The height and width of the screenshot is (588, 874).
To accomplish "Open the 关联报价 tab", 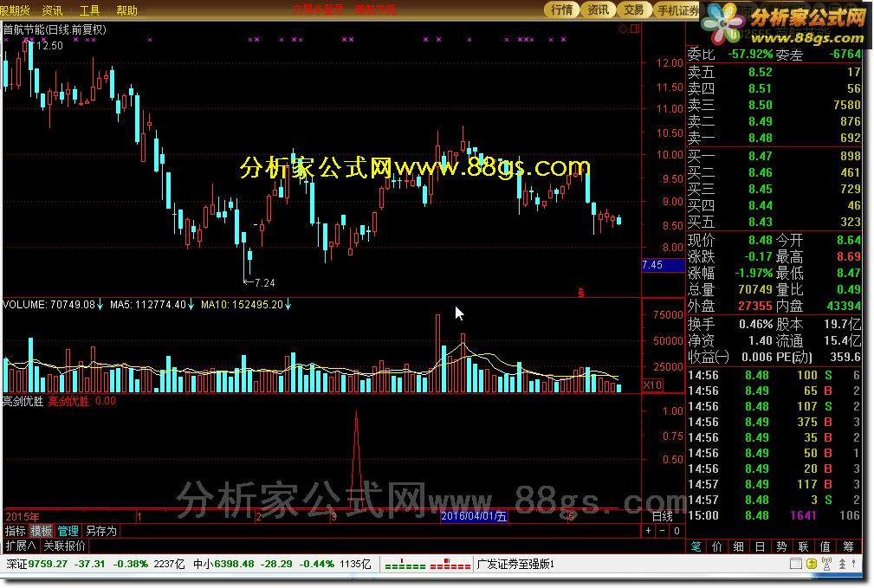I will pos(65,545).
